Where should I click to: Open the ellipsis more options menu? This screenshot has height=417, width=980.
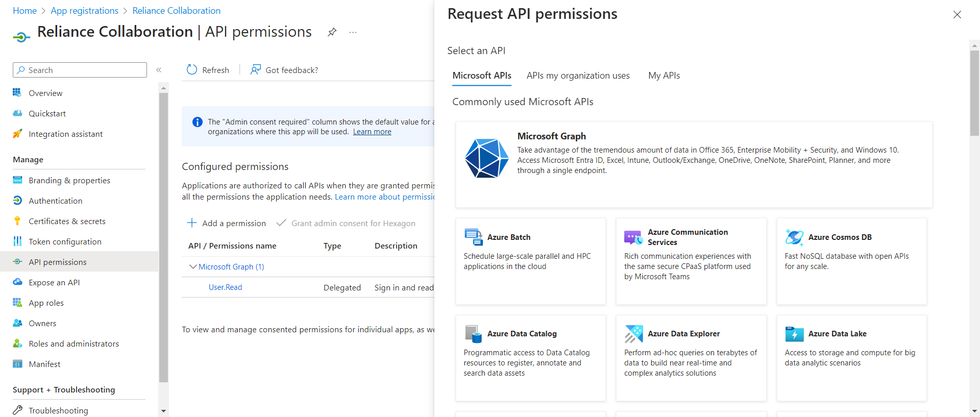click(x=353, y=32)
